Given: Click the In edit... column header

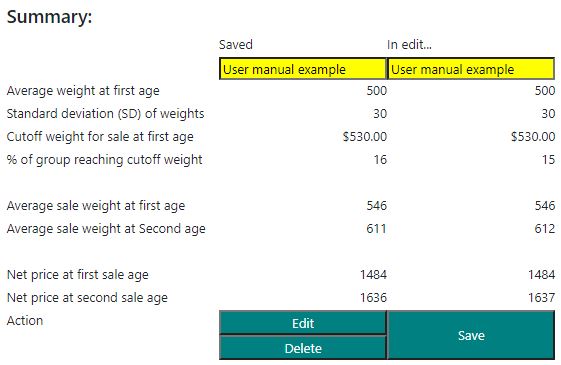Looking at the screenshot, I should (409, 45).
